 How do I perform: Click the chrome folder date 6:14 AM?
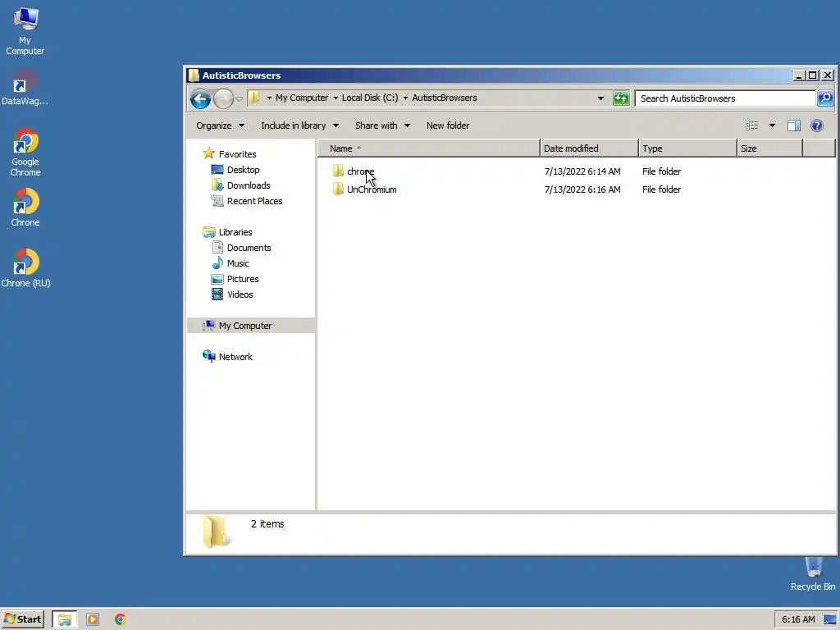[x=582, y=171]
